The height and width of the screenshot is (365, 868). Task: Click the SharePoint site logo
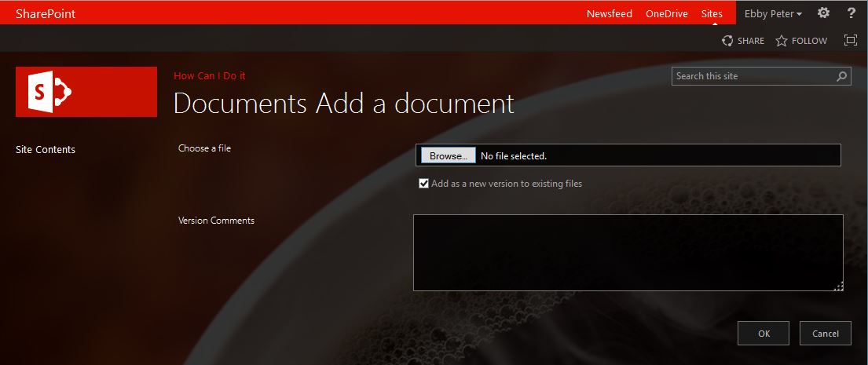[x=86, y=92]
